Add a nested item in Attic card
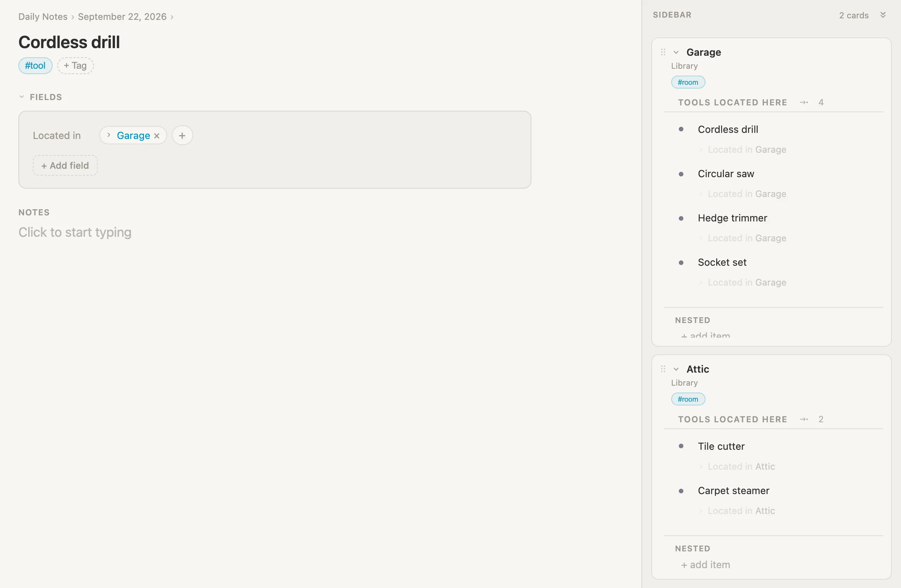Image resolution: width=901 pixels, height=588 pixels. pyautogui.click(x=706, y=565)
